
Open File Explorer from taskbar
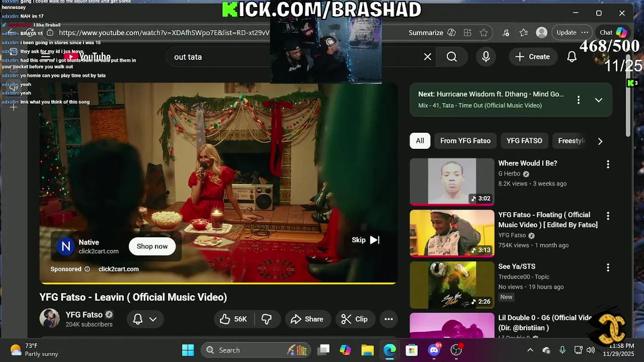coord(367,350)
